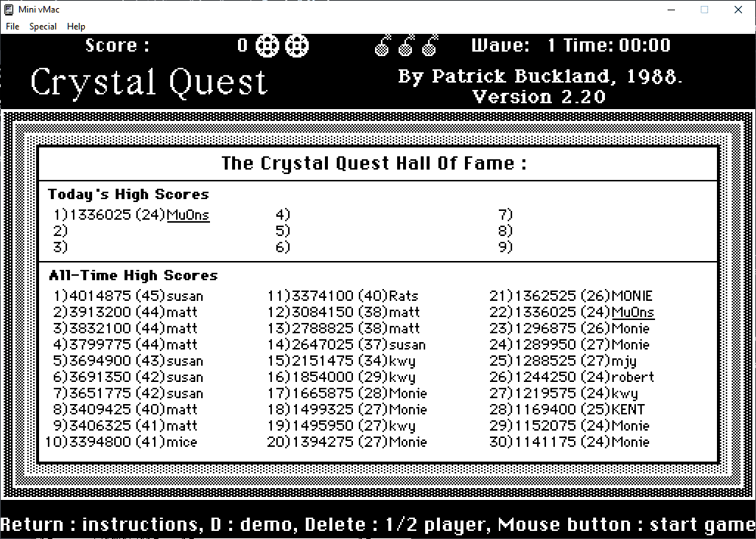Click all-time entry 4) 3799775 matt
Screen dimensions: 756x539
(x=125, y=344)
